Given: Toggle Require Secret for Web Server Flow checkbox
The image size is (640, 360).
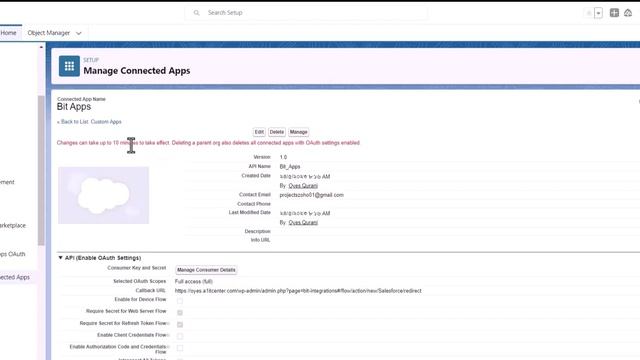Looking at the screenshot, I should [180, 313].
